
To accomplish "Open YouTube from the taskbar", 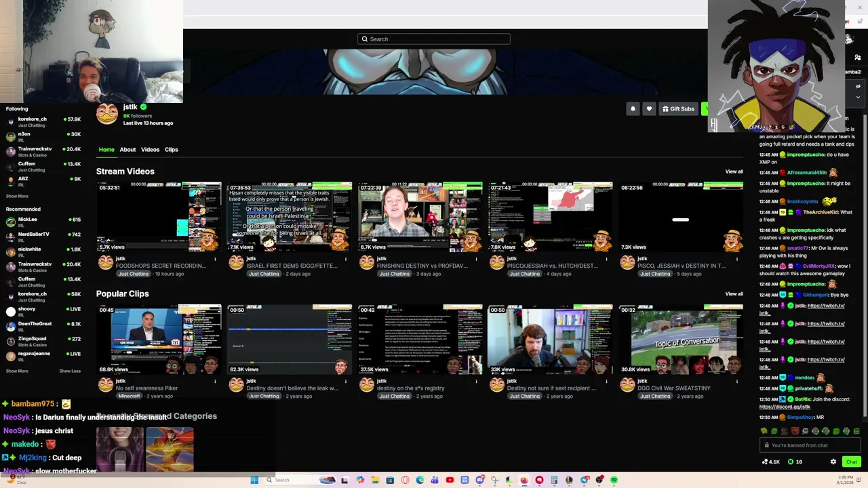I will [x=450, y=480].
